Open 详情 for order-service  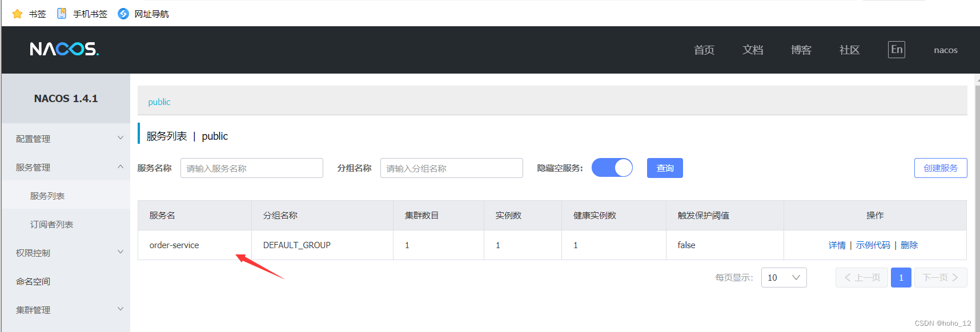(837, 245)
